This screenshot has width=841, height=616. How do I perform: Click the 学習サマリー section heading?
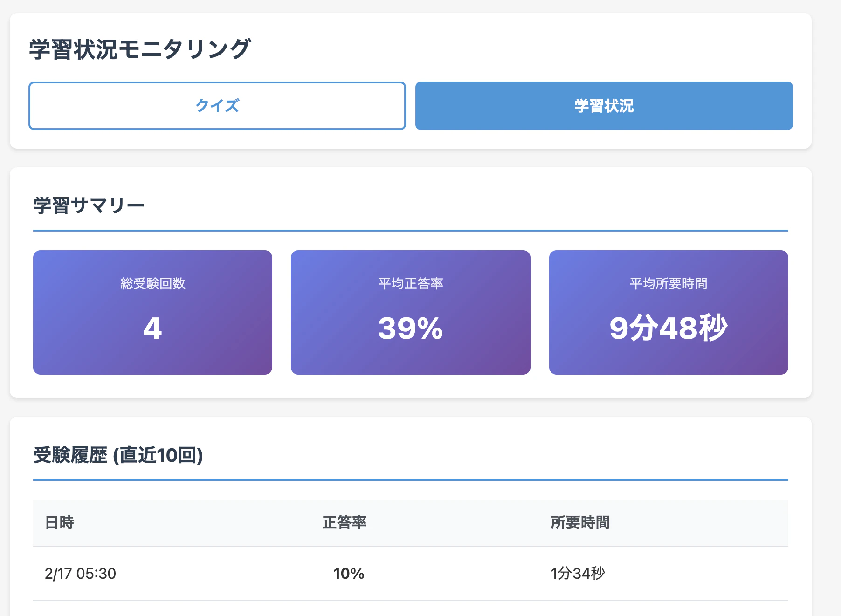[x=89, y=205]
